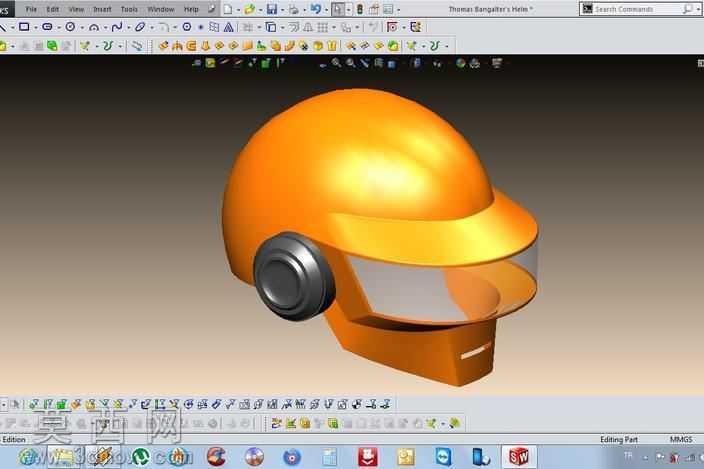The image size is (704, 469).
Task: Open the Edit menu
Action: (x=53, y=9)
